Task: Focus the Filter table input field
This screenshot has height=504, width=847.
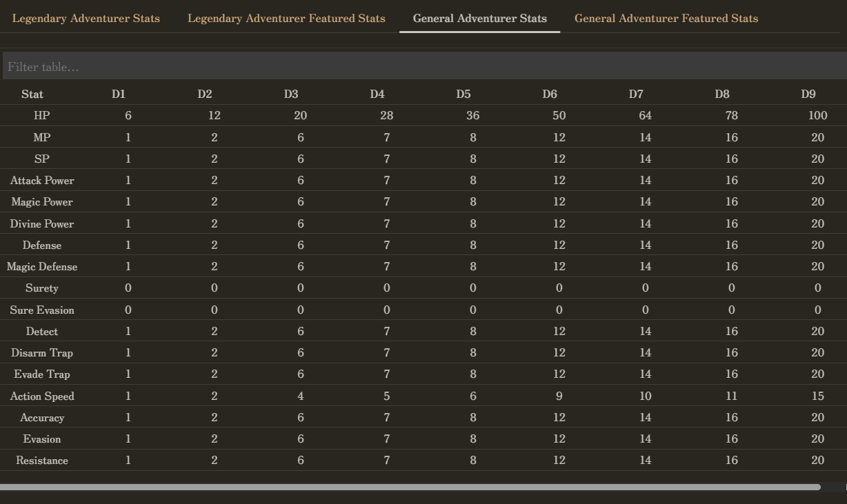Action: click(423, 67)
